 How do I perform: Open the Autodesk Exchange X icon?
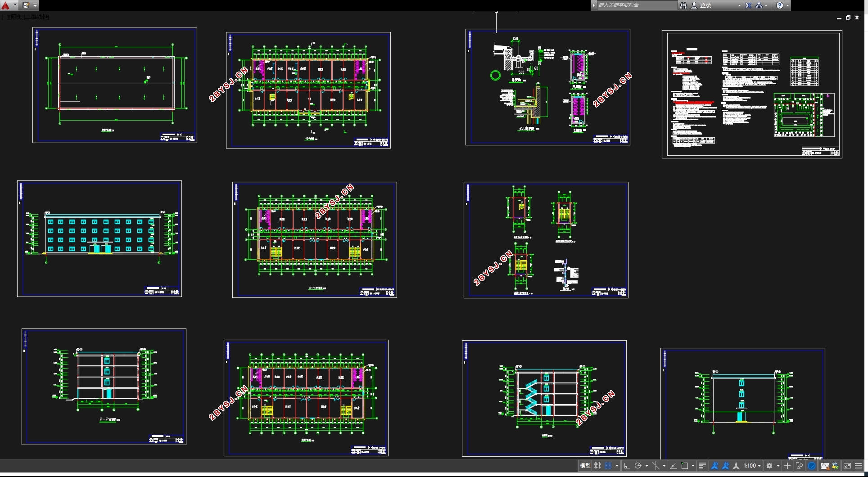(748, 5)
